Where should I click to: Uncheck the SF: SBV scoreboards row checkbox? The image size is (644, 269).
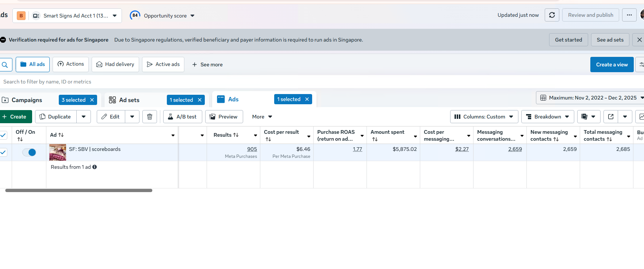[x=3, y=152]
